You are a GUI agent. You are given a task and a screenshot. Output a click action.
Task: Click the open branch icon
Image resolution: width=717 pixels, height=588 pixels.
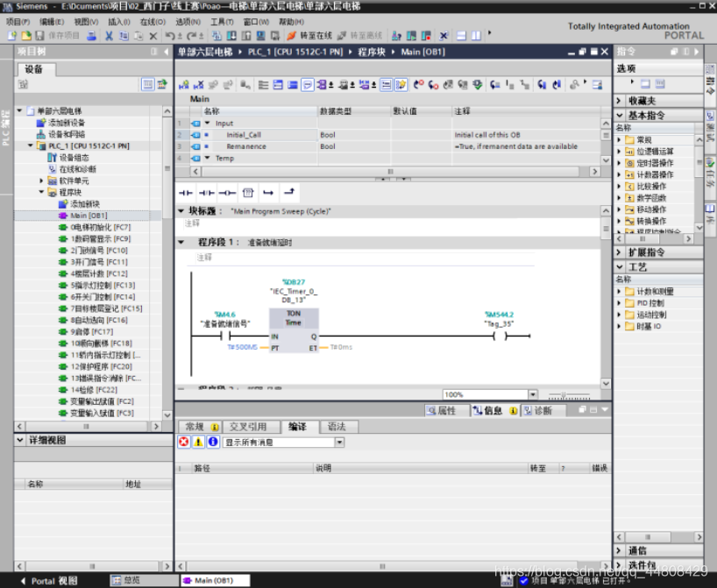[x=268, y=193]
